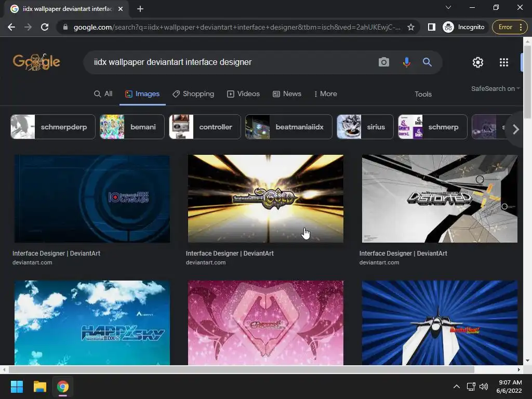Show more filter chips arrow
This screenshot has width=532, height=399.
point(516,129)
